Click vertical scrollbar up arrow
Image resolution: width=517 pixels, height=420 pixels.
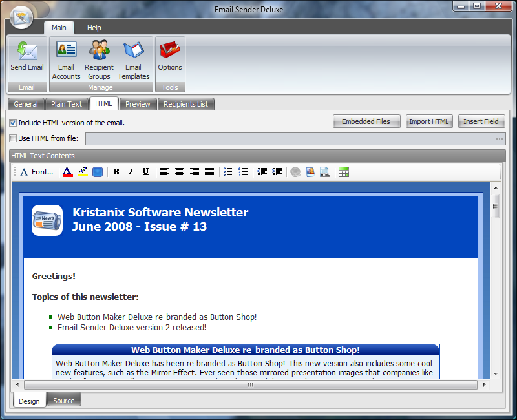[x=496, y=188]
